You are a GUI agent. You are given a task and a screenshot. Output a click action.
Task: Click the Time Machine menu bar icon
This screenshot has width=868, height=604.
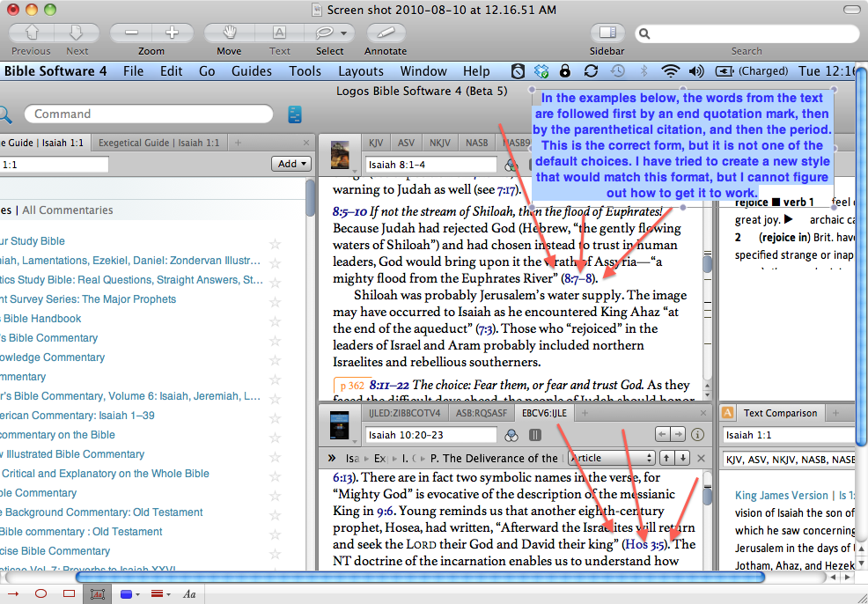point(618,70)
